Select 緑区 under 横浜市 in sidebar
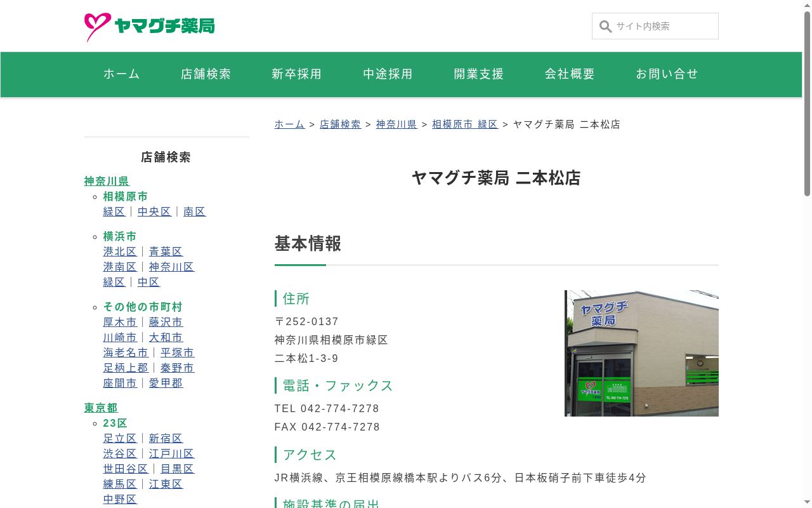This screenshot has width=812, height=508. pyautogui.click(x=114, y=283)
